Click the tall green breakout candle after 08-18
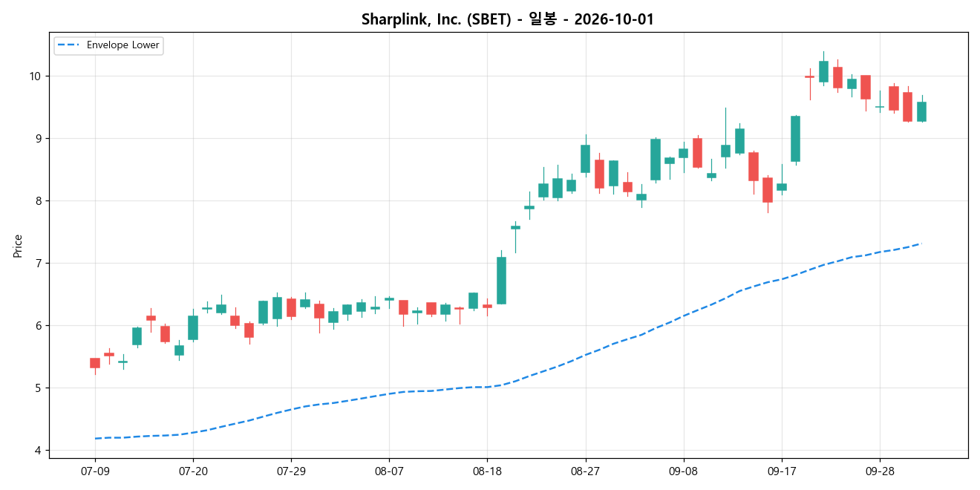980x490 pixels. click(x=501, y=281)
